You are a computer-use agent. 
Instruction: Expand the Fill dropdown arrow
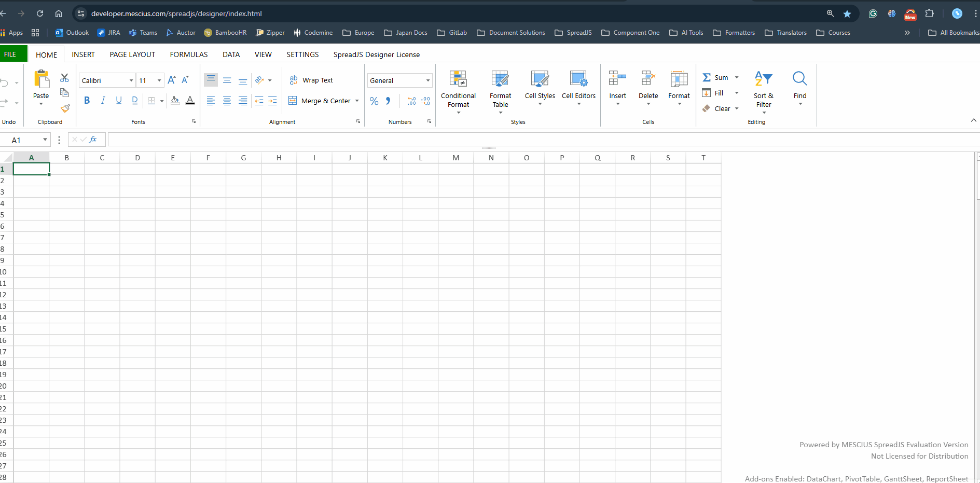[x=737, y=93]
